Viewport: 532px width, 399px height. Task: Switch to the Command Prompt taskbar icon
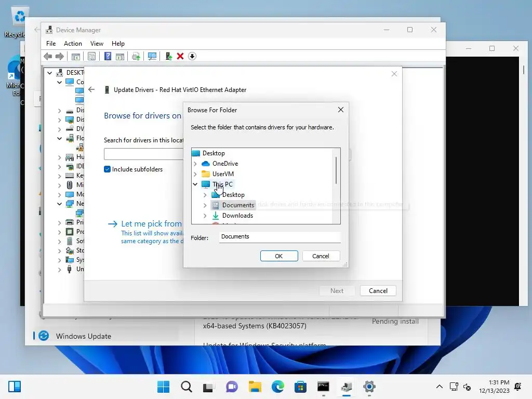[x=323, y=387]
